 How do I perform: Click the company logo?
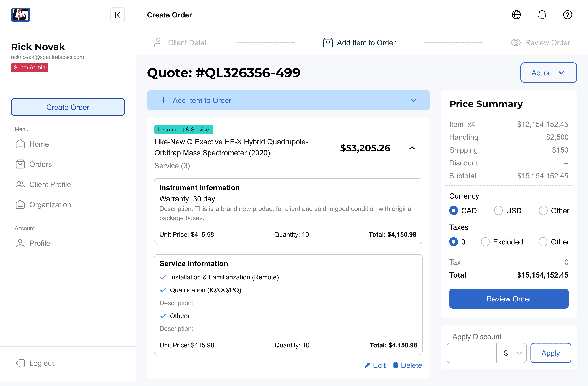21,15
